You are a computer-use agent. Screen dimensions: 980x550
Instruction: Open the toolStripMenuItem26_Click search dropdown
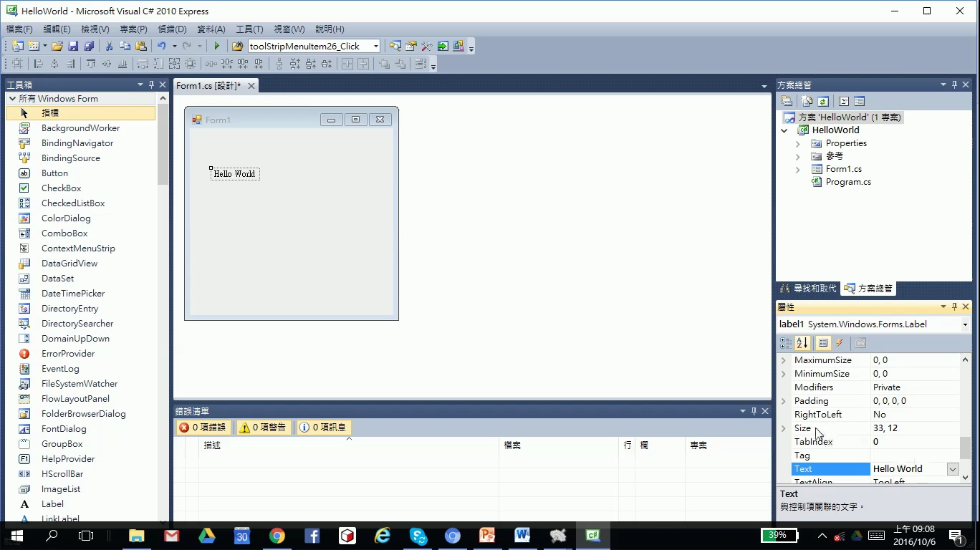(375, 46)
